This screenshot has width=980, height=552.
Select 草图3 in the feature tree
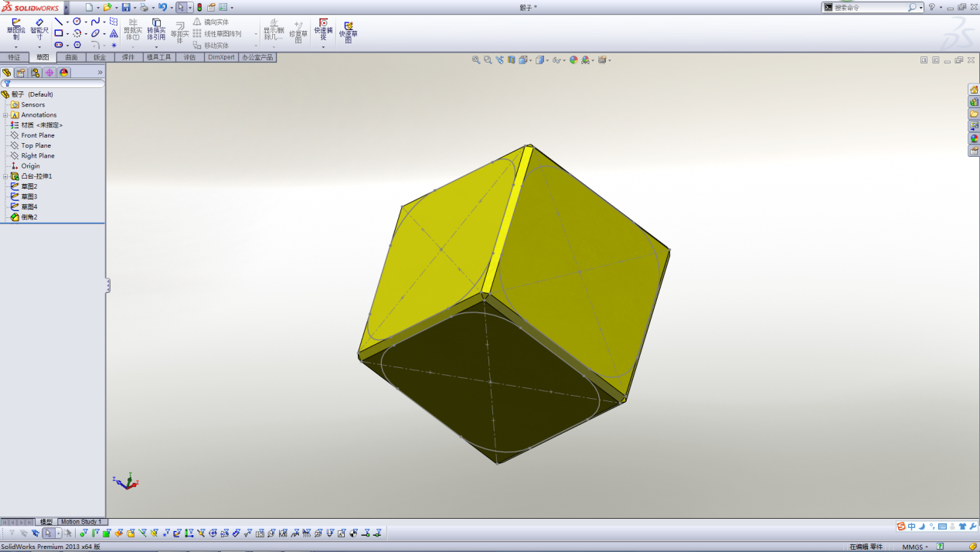(29, 197)
